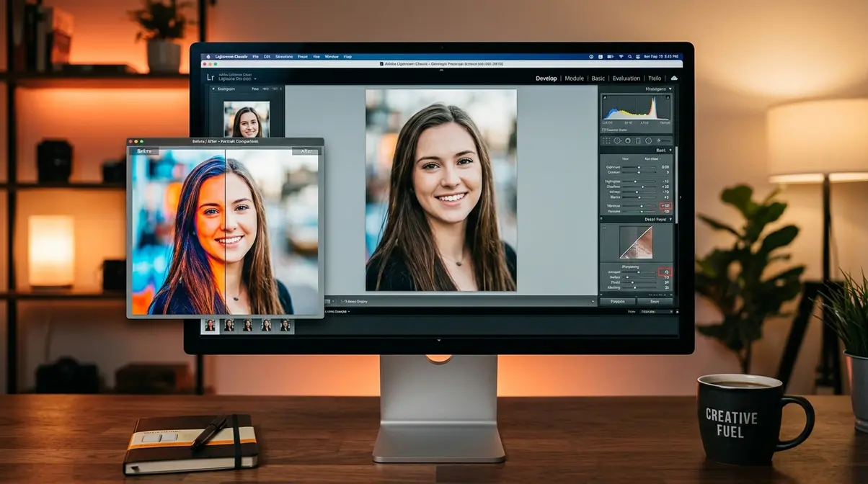This screenshot has height=484, width=868.
Task: Select the fifth filmstrip thumbnail
Action: pos(285,325)
